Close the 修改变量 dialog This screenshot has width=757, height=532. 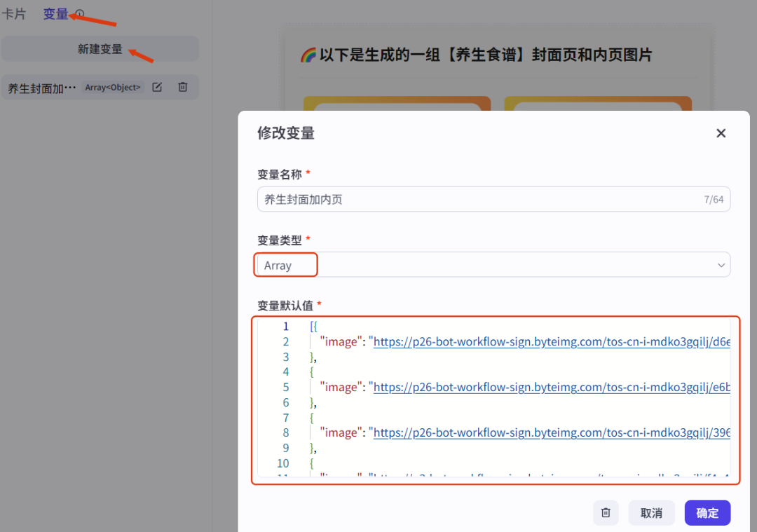721,133
